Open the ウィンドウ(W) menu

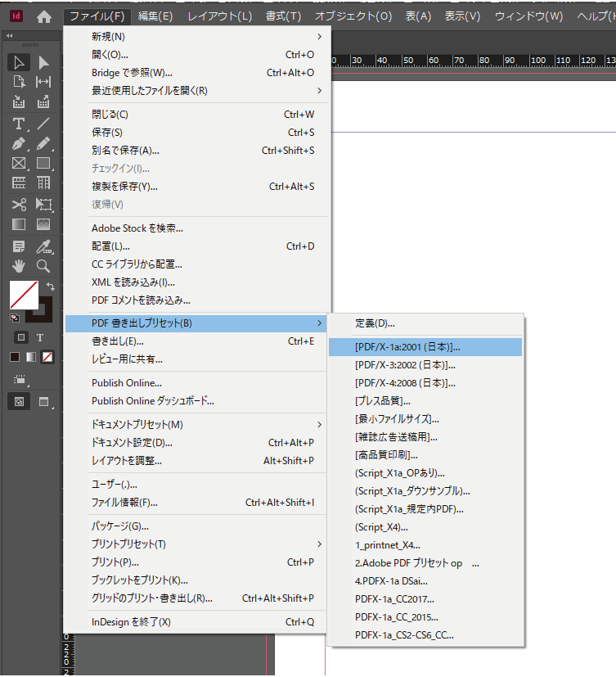[x=528, y=16]
